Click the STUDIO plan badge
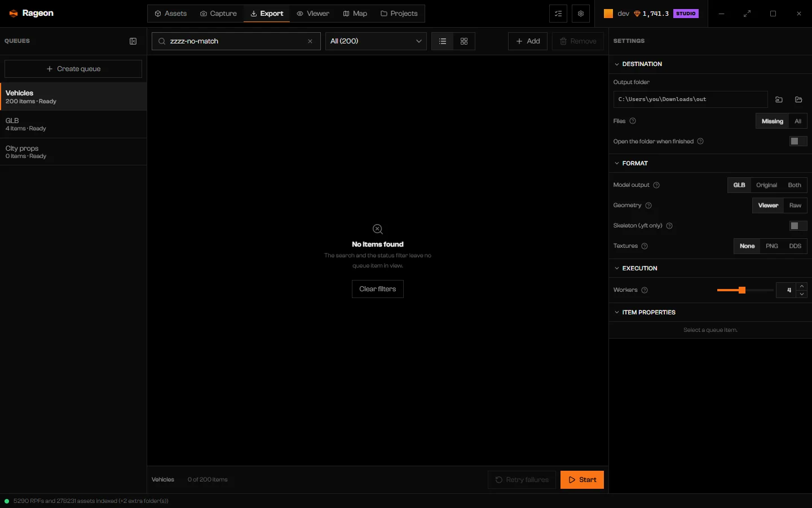The width and height of the screenshot is (812, 508). pyautogui.click(x=686, y=14)
